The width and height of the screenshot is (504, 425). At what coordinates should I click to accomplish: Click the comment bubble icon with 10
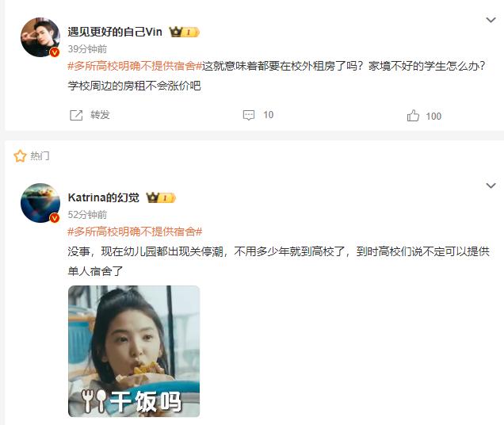coord(249,115)
